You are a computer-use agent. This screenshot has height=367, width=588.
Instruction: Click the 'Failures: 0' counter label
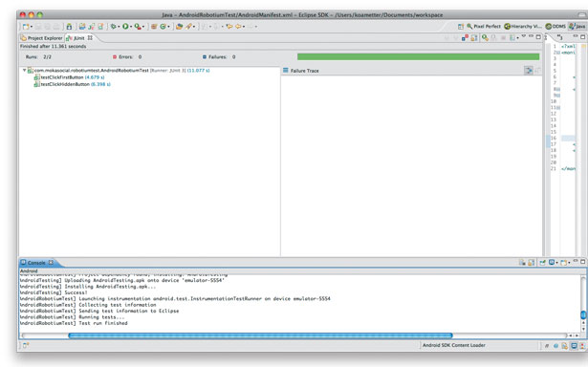(219, 57)
